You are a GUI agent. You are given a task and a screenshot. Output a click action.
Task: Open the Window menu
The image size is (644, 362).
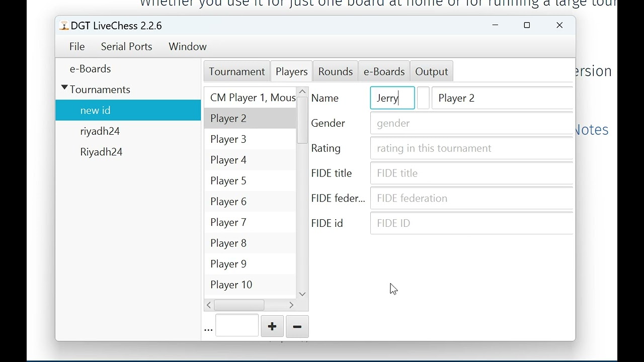click(188, 46)
